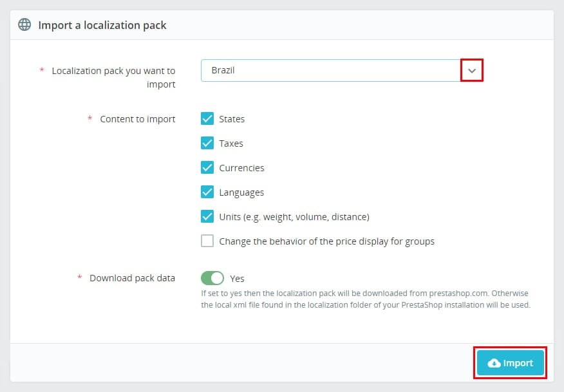Image resolution: width=564 pixels, height=392 pixels.
Task: Uncheck the States checkbox
Action: [207, 118]
